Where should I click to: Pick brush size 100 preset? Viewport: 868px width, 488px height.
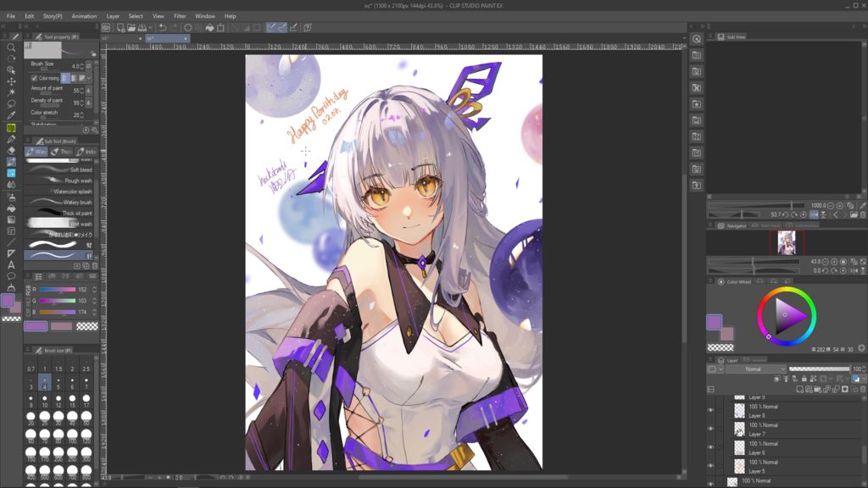click(x=73, y=437)
